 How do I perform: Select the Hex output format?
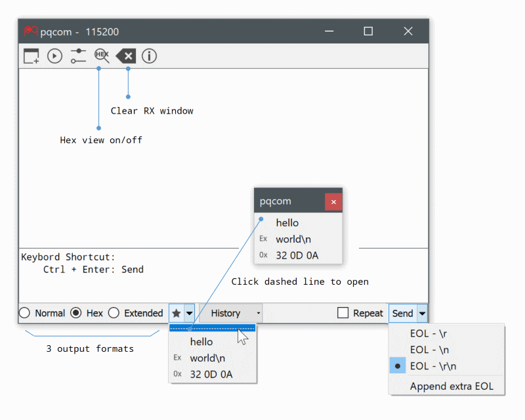[x=87, y=313]
